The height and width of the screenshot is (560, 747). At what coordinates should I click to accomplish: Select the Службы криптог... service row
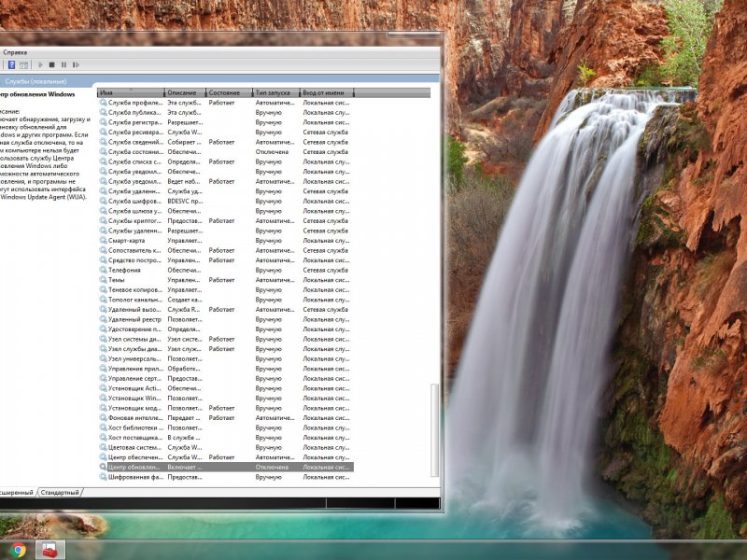[226, 221]
